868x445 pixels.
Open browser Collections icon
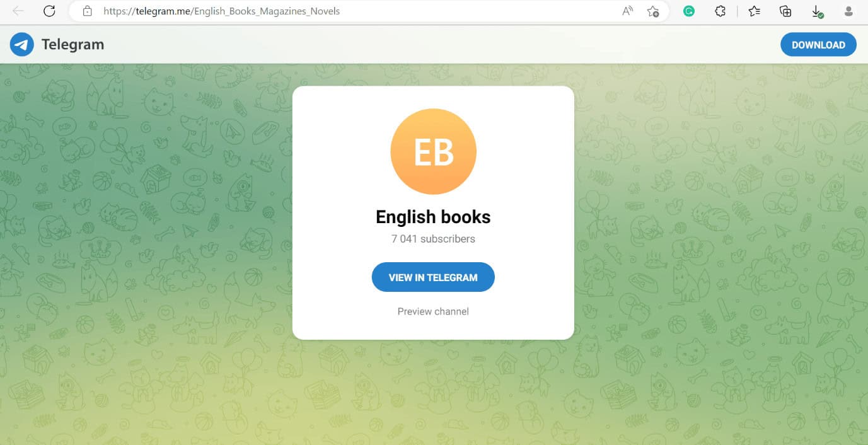click(785, 11)
